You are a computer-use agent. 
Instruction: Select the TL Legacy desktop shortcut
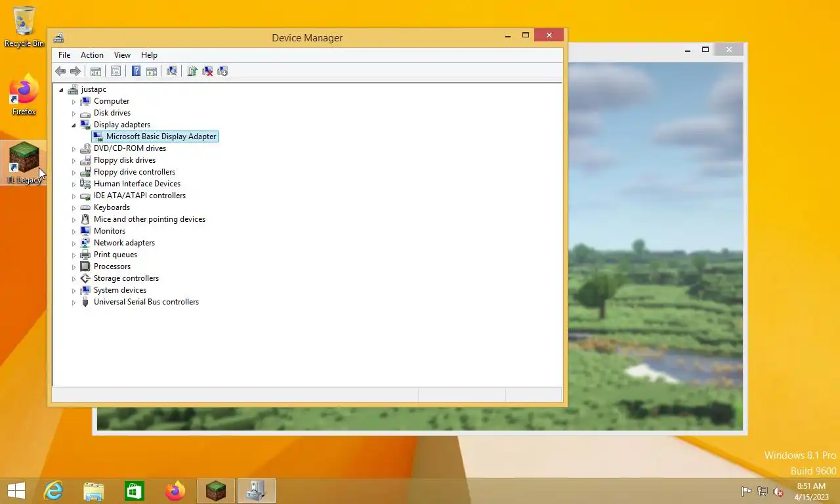(x=24, y=163)
